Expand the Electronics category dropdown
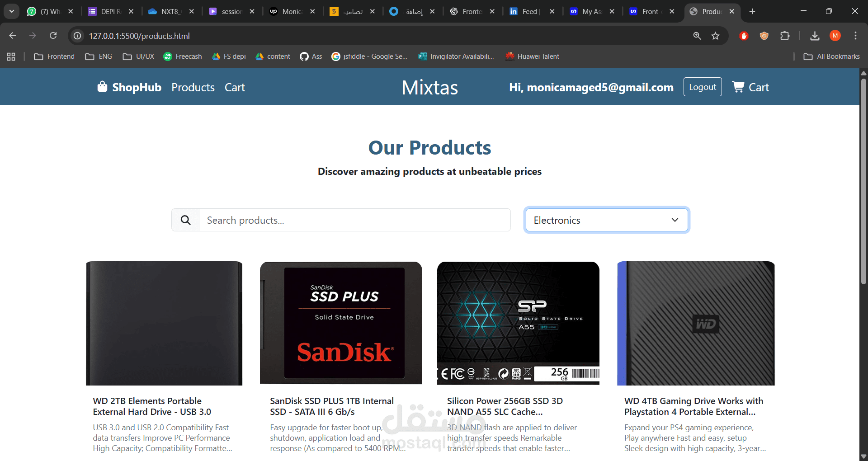The image size is (868, 461). pos(607,220)
